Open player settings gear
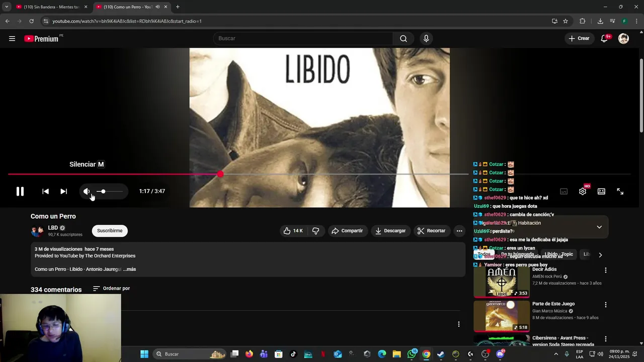644x362 pixels. coord(583,192)
